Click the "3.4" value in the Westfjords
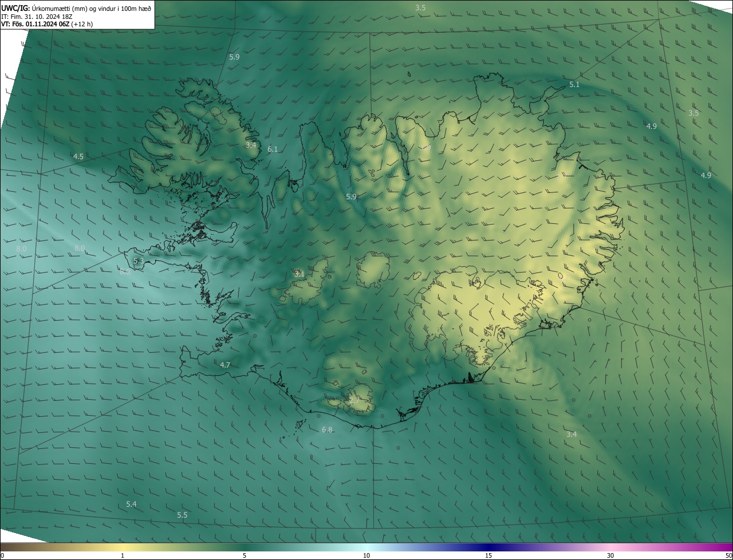 [251, 145]
